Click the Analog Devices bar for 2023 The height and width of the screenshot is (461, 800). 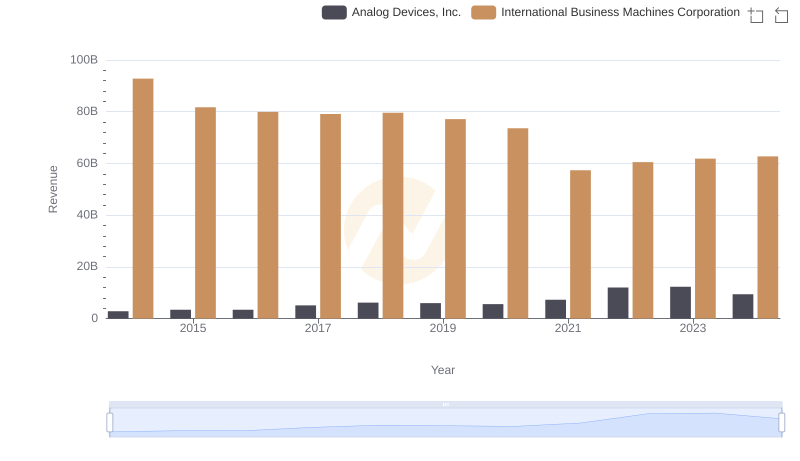[x=680, y=302]
